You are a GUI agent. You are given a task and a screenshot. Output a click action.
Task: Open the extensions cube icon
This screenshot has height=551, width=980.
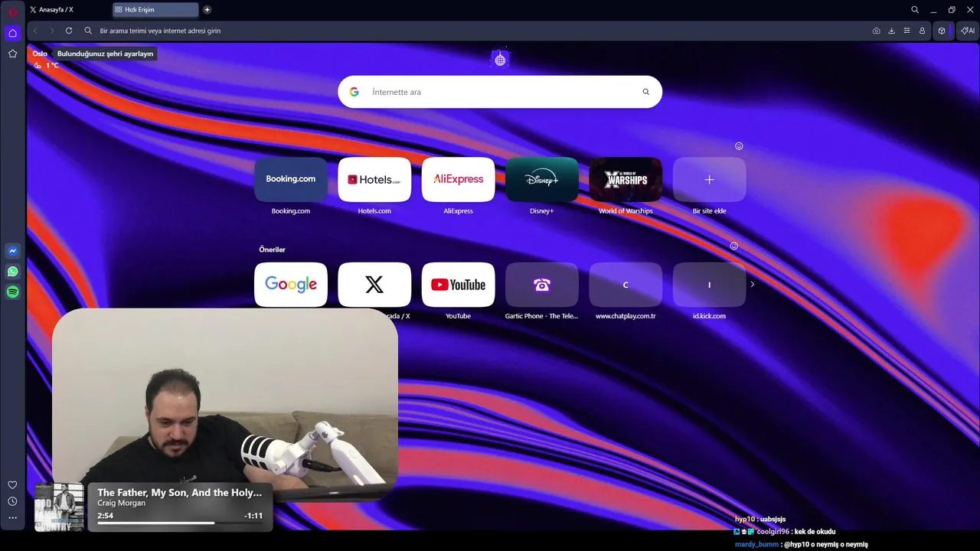coord(942,31)
